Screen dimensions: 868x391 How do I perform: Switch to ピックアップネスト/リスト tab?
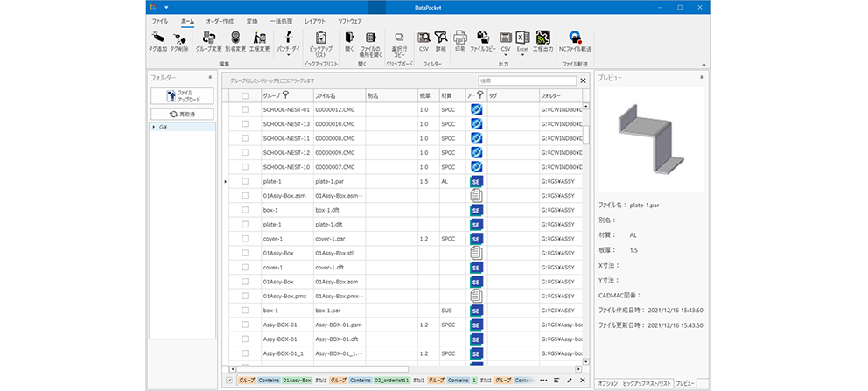(x=647, y=383)
